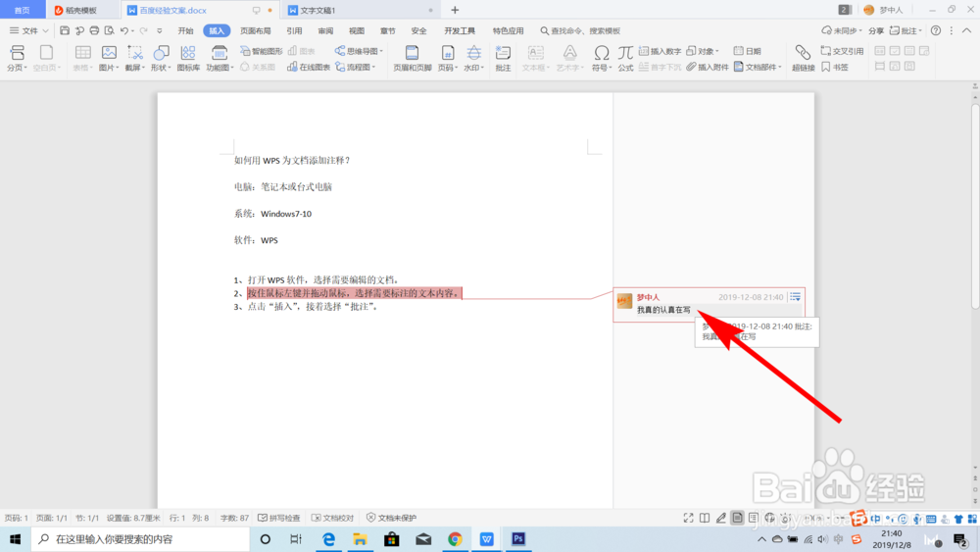Click 插入数字 insert number
The image size is (980, 552).
[660, 51]
